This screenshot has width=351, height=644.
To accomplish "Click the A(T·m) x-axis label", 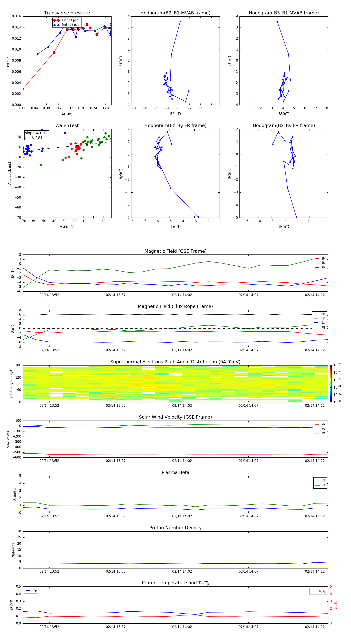I will [67, 114].
